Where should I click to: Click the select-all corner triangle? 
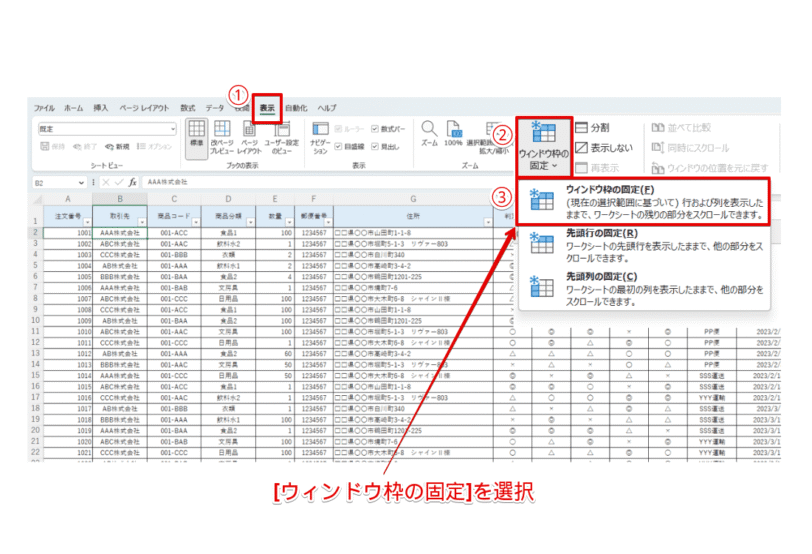(x=37, y=199)
